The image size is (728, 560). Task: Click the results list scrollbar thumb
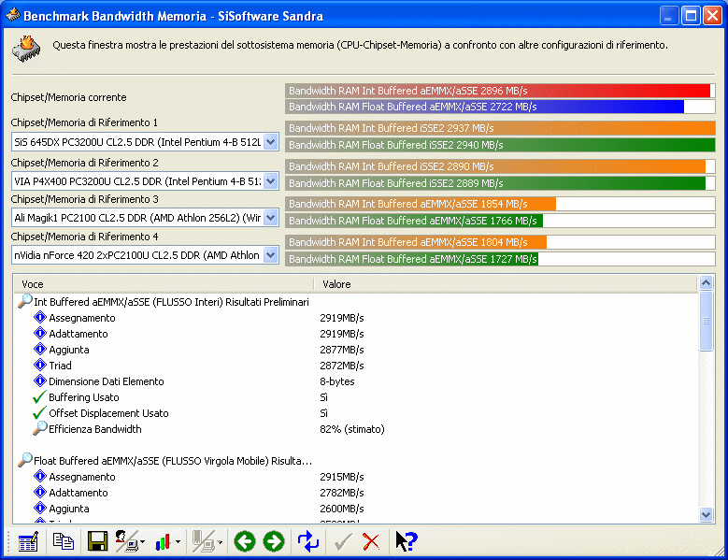(707, 321)
